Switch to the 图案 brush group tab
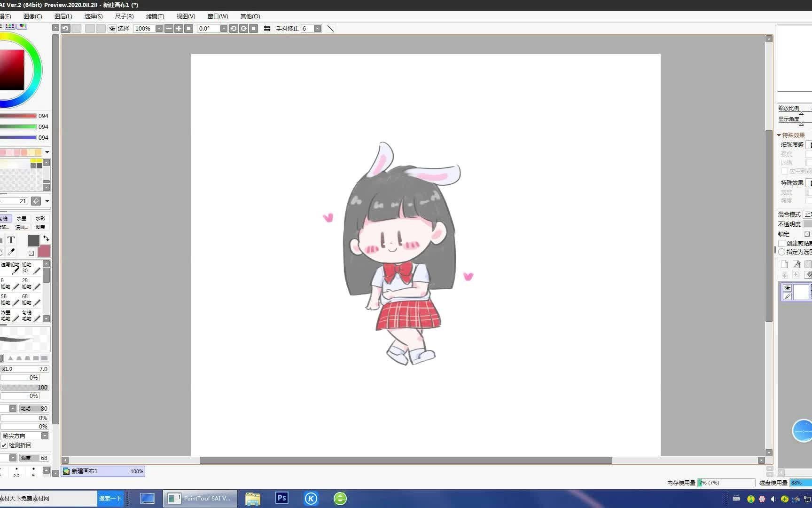This screenshot has height=508, width=812. 40,227
